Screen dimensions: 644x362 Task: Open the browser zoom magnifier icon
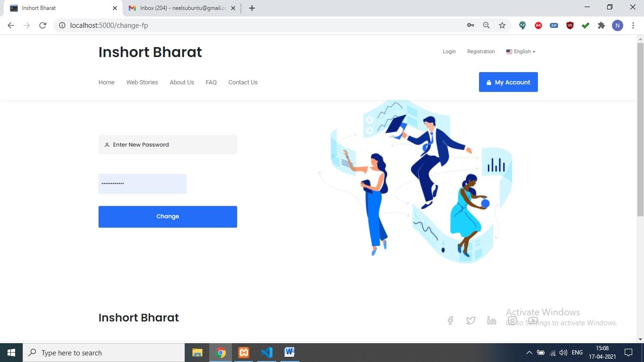point(486,25)
